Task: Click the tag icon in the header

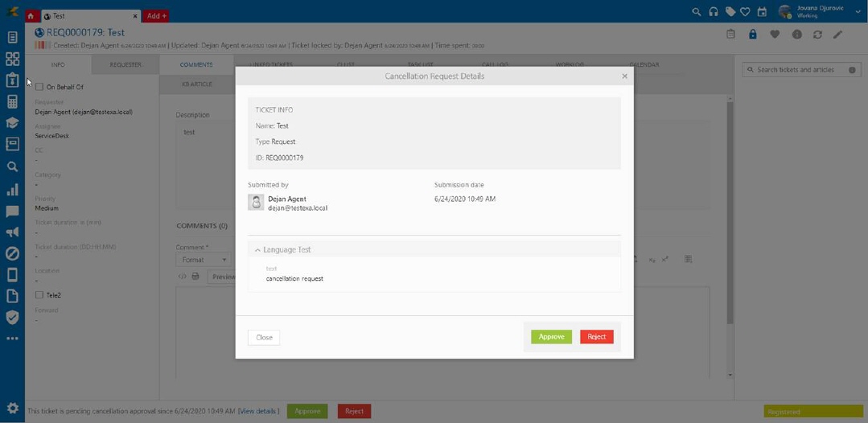Action: [x=730, y=12]
